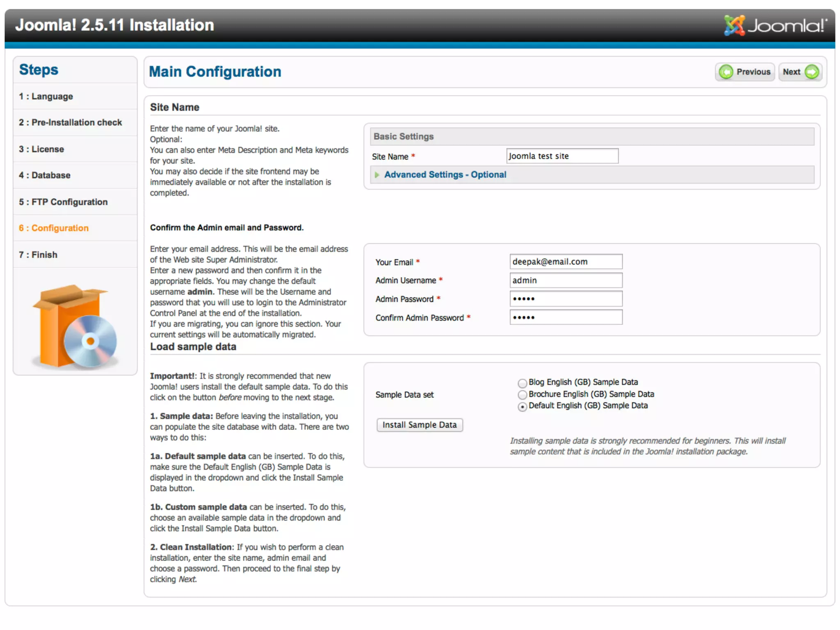Expand Advanced Settings - Optional section
This screenshot has height=630, width=840.
point(445,175)
